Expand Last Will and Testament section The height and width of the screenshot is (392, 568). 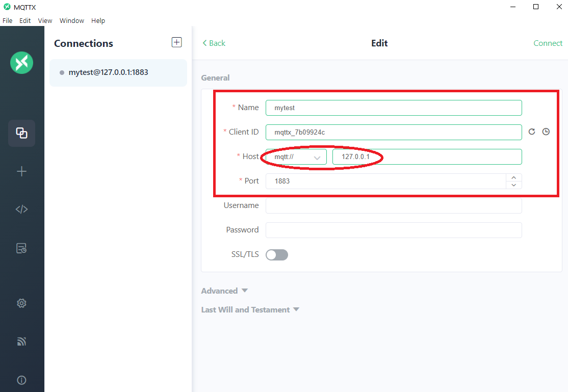pos(250,309)
